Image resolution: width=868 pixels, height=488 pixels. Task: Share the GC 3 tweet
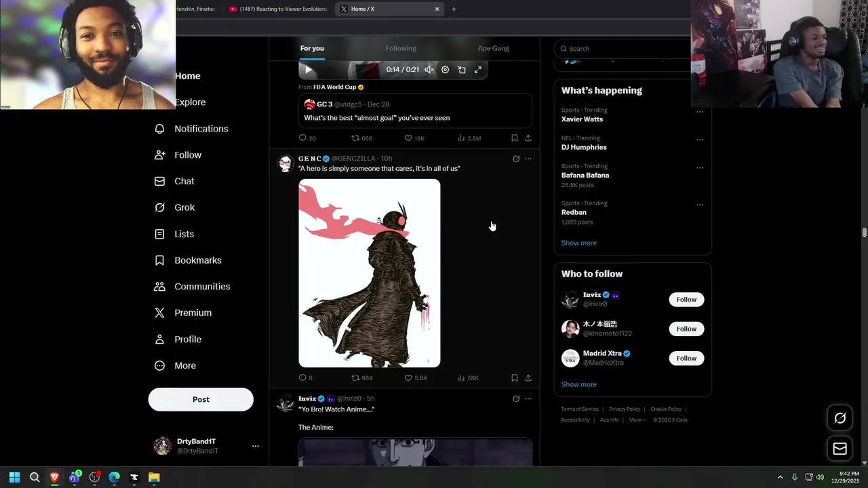tap(528, 138)
